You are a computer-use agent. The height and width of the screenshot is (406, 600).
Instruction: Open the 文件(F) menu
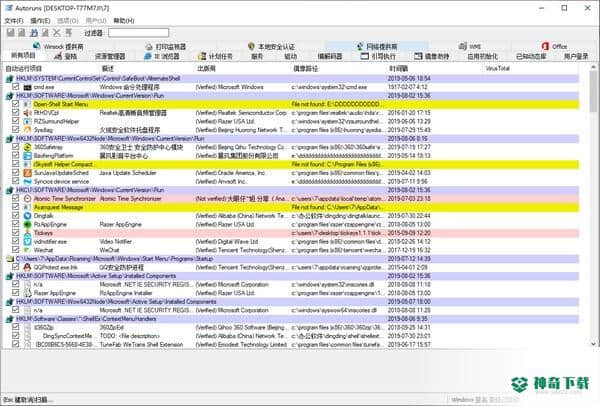coord(14,21)
